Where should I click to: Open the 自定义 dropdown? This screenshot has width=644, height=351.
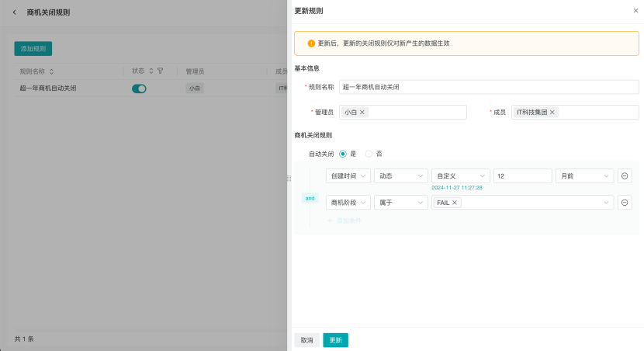[x=460, y=176]
